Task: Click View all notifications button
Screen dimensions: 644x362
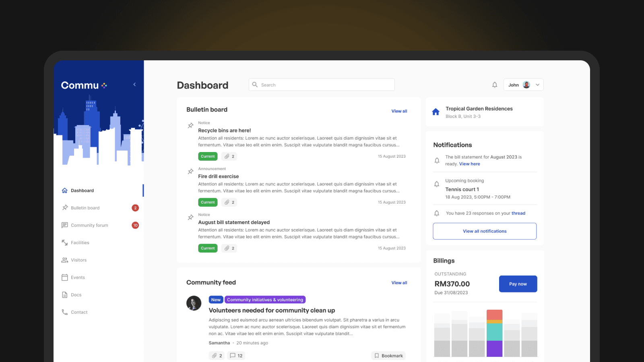Action: point(485,231)
